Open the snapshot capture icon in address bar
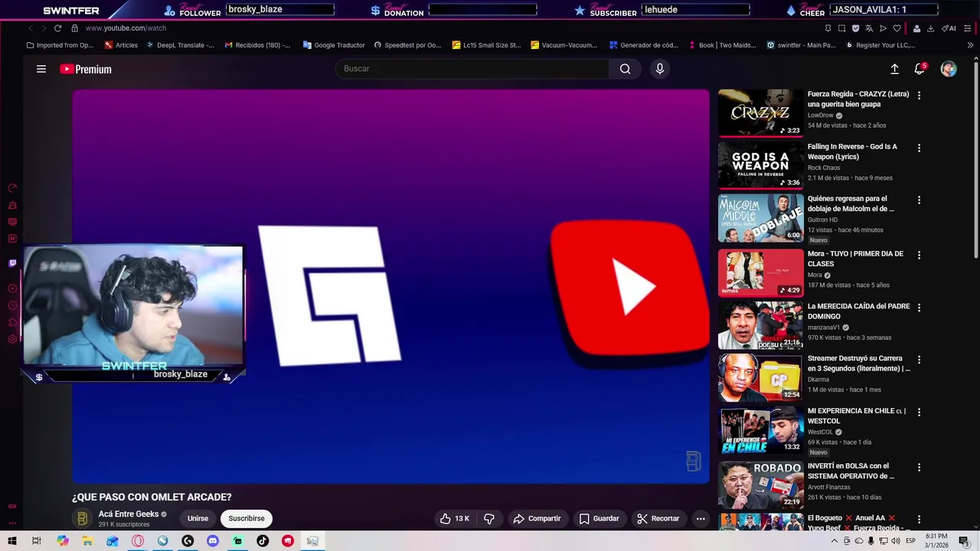980x551 pixels. [x=842, y=28]
